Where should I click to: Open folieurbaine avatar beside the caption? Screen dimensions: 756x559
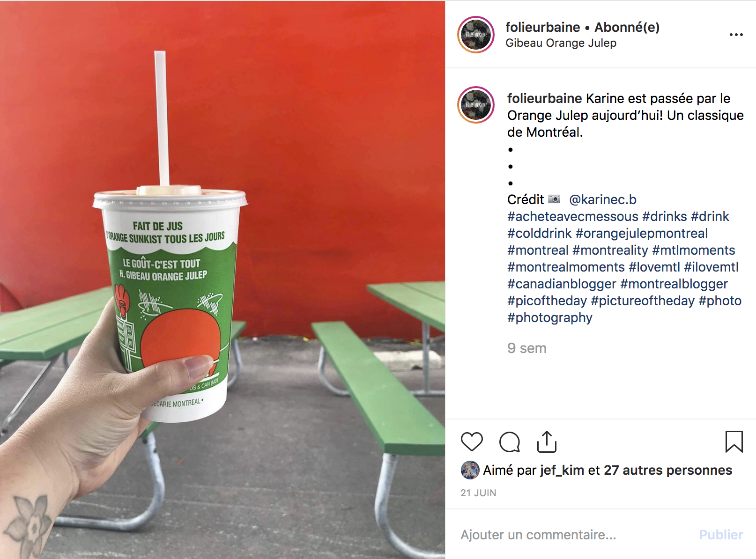pos(476,105)
